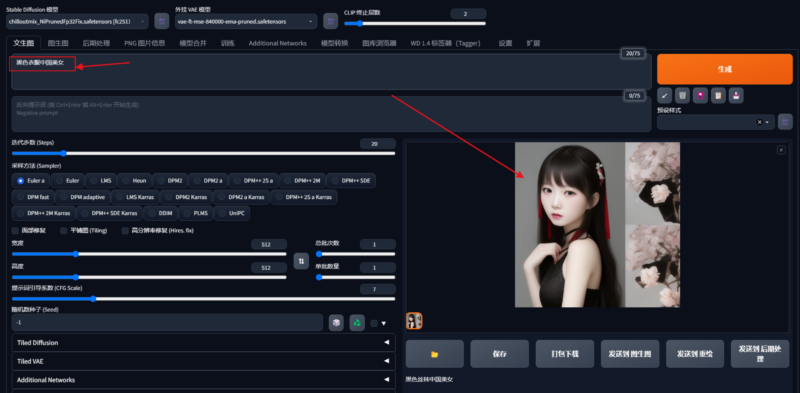800x393 pixels.
Task: Send image to 后期处理
Action: coord(760,354)
